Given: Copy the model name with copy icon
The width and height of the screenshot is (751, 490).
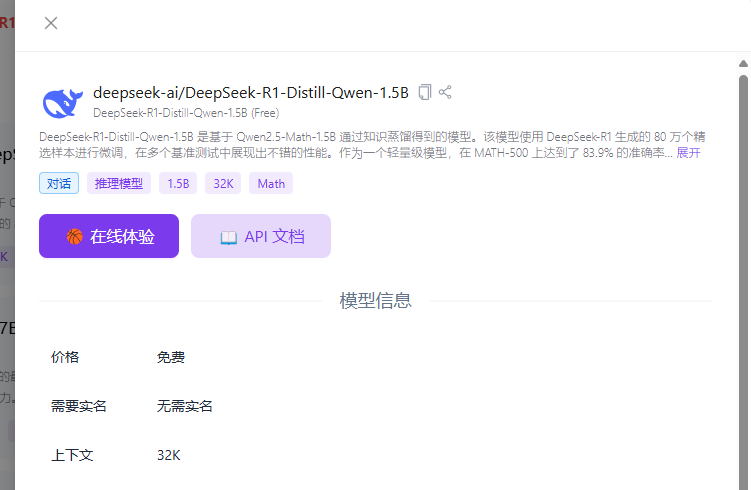Looking at the screenshot, I should click(425, 92).
